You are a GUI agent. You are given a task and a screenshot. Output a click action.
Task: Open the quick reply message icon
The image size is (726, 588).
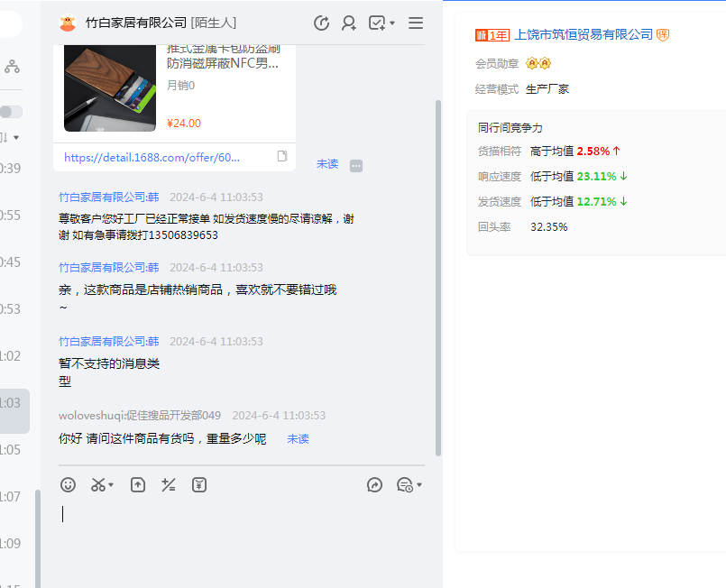[x=405, y=485]
